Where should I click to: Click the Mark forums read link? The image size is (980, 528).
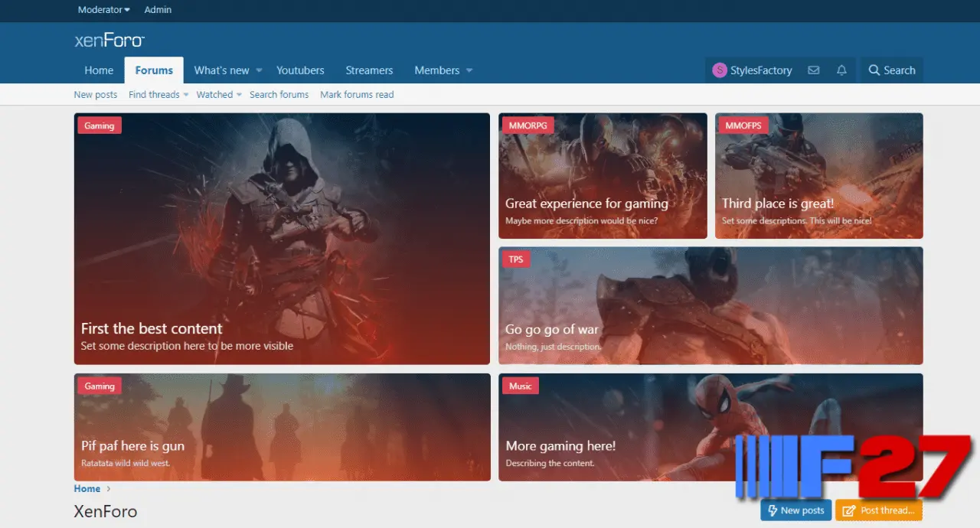pyautogui.click(x=357, y=95)
